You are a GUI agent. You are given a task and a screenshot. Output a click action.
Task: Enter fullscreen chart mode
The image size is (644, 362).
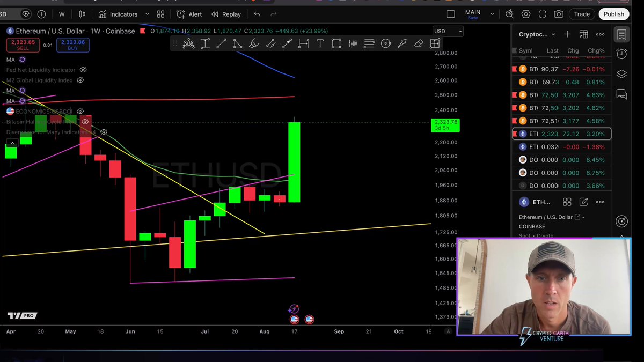[x=543, y=14]
